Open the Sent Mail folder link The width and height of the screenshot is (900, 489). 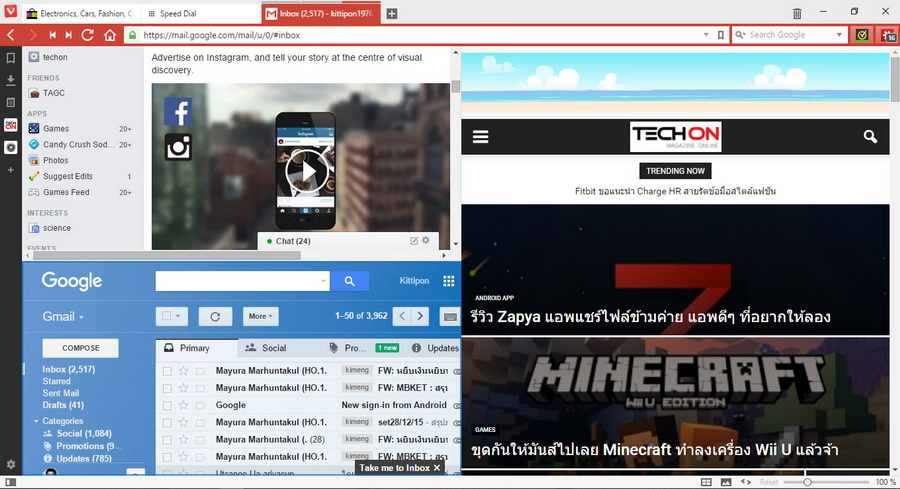[60, 393]
